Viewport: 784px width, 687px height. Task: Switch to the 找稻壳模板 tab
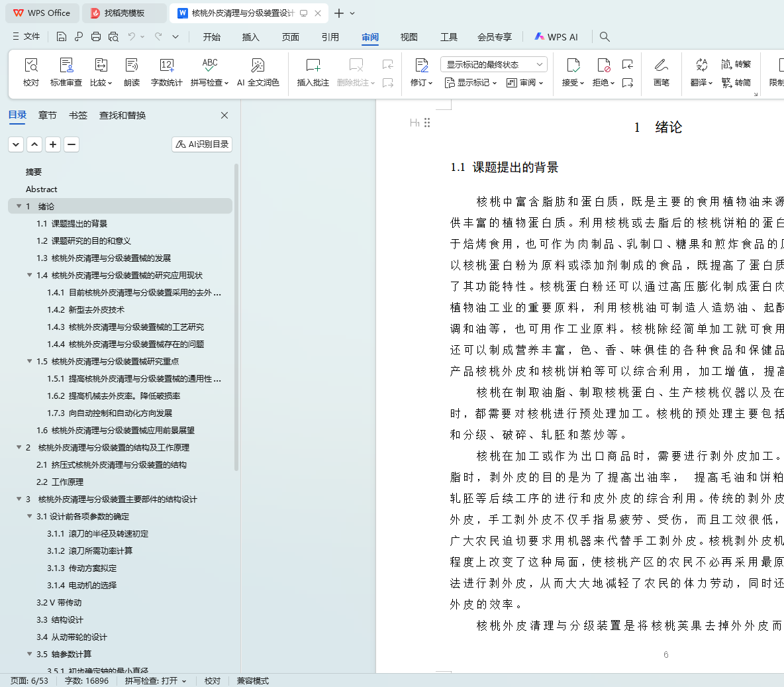[x=124, y=13]
